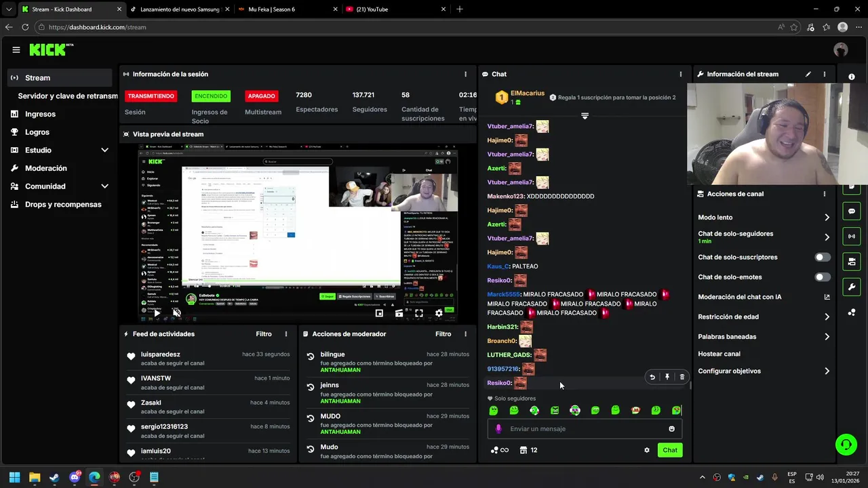Open the session information options menu
Image resolution: width=868 pixels, height=488 pixels.
[x=465, y=74]
